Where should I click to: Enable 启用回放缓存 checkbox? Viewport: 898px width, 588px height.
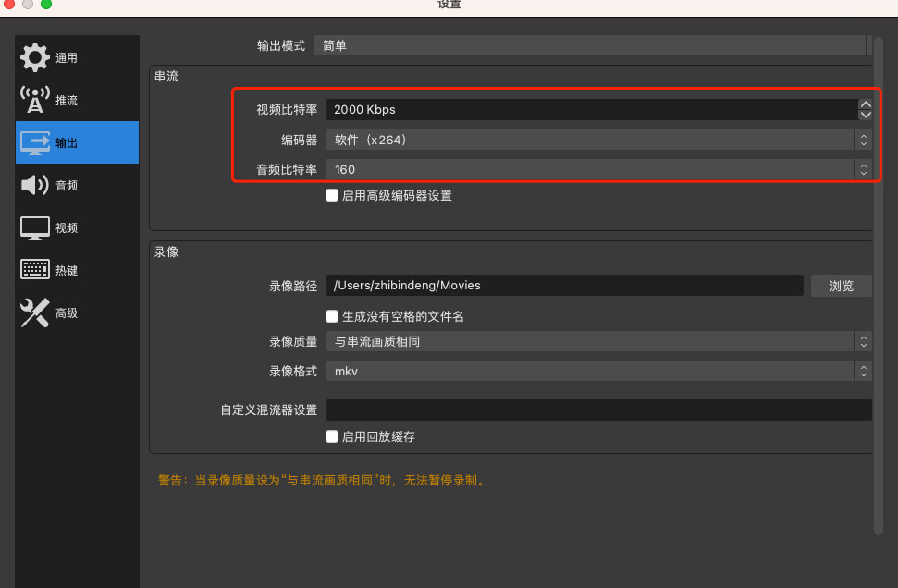coord(332,436)
